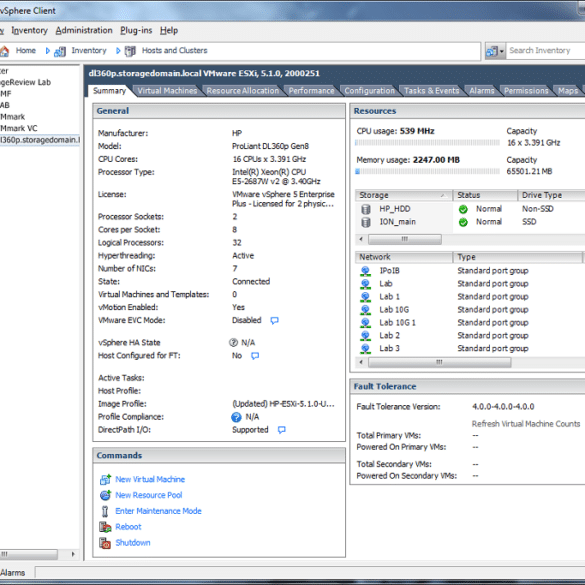
Task: Switch to the Virtual Machines tab
Action: click(x=167, y=91)
